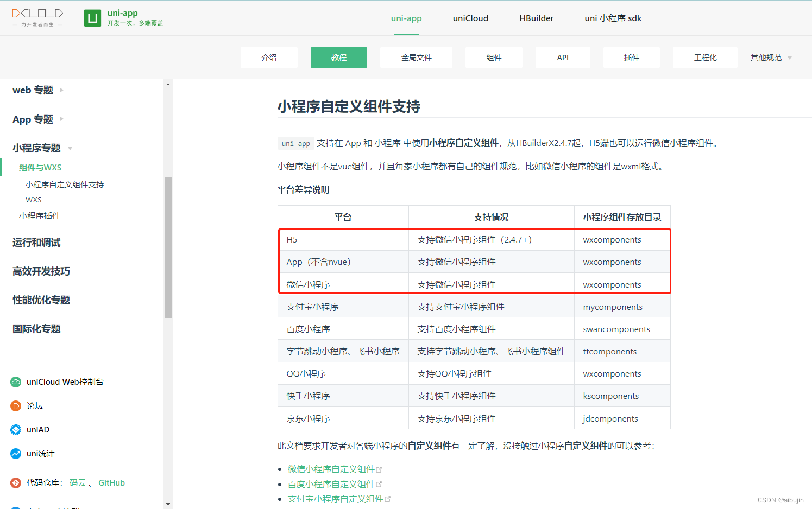This screenshot has width=812, height=509.
Task: Click table cell swancomponents
Action: [622, 329]
